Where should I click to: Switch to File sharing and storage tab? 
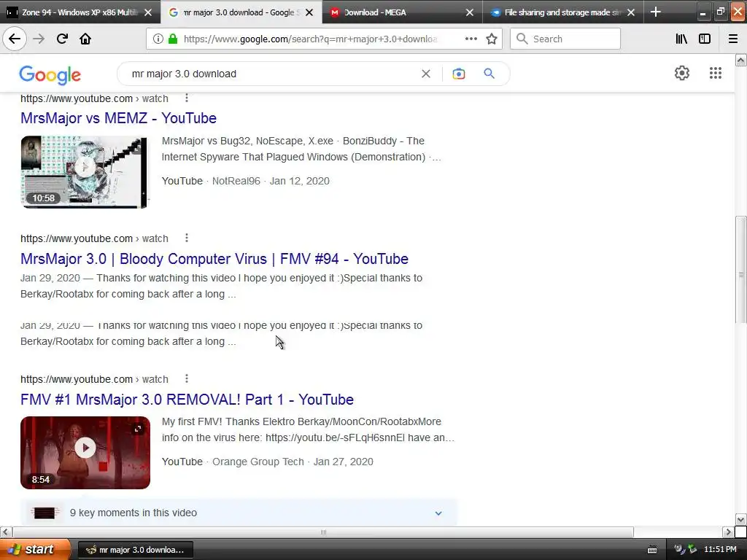(564, 12)
